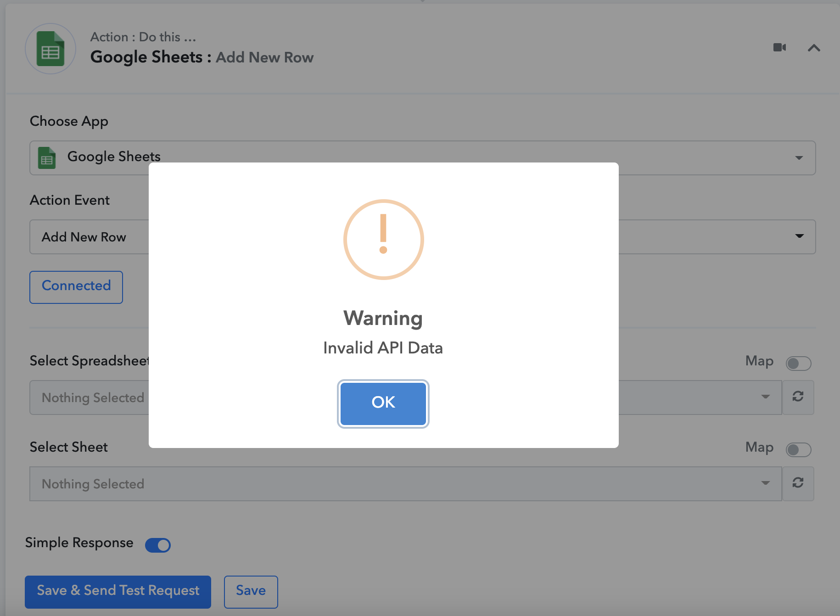Click Save & Send Test Request
This screenshot has width=840, height=616.
point(118,592)
